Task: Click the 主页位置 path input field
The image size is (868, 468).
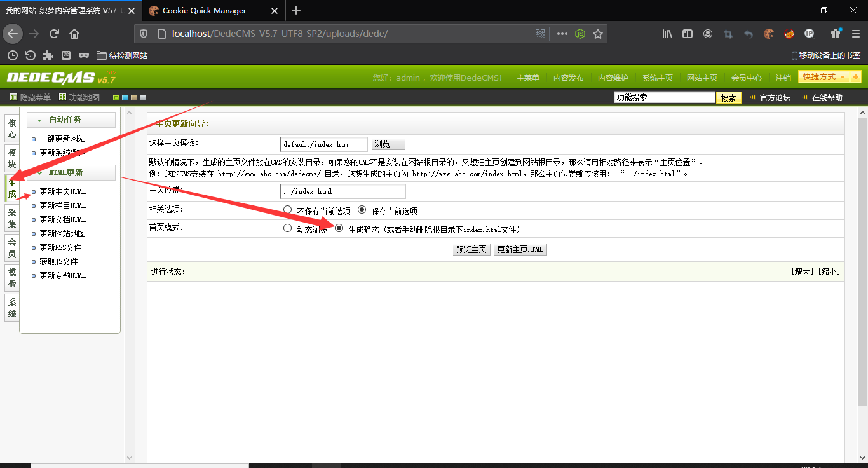Action: [x=343, y=191]
